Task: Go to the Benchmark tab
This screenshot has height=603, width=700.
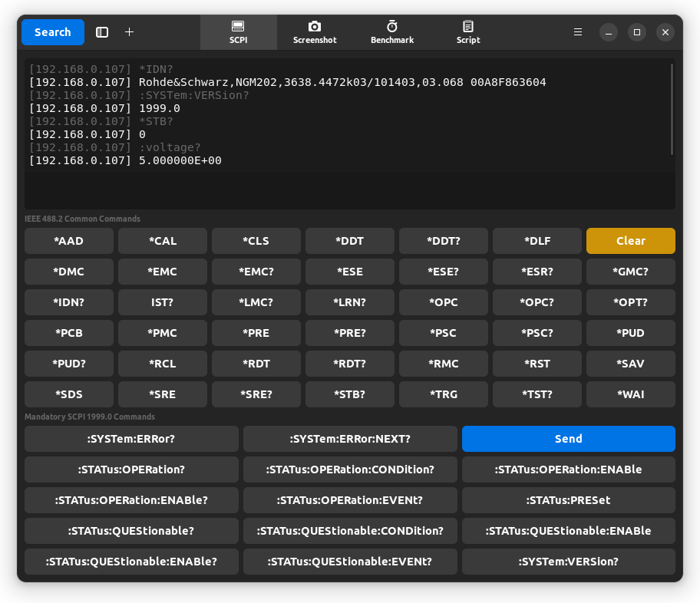Action: point(391,32)
